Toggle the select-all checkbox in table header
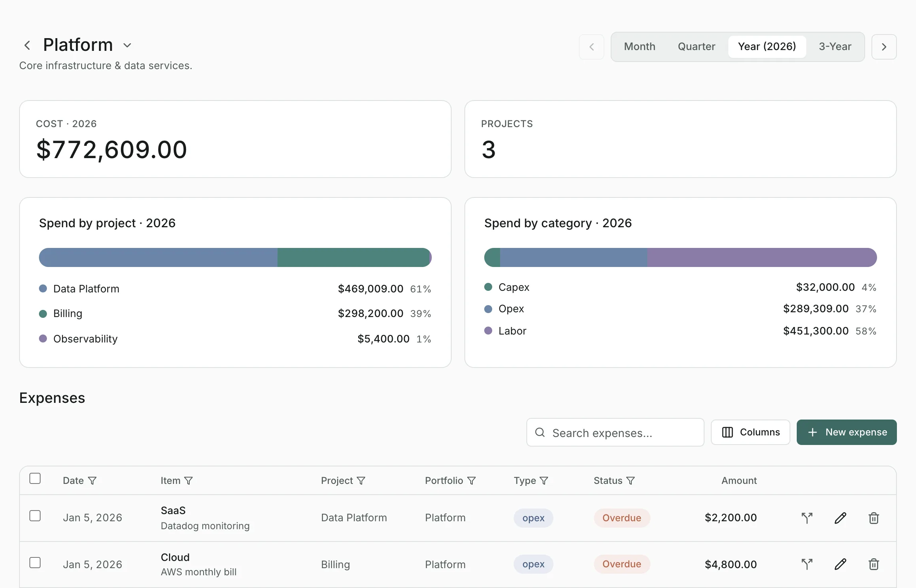This screenshot has width=916, height=588. (35, 478)
